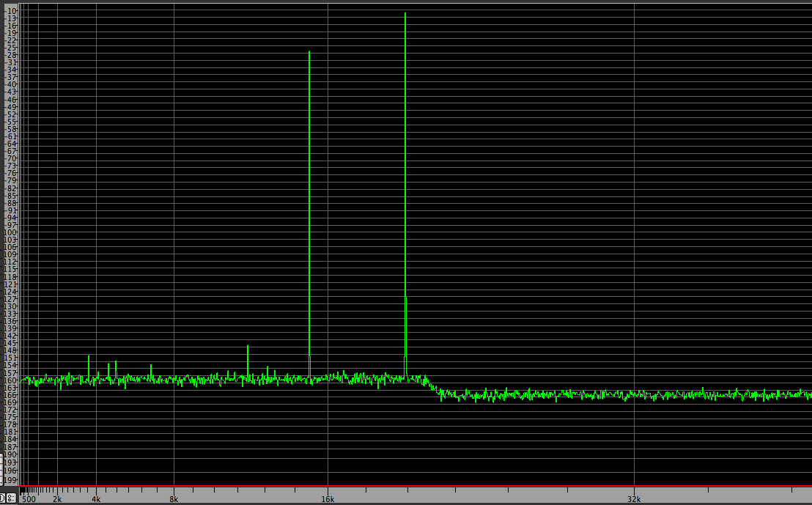The image size is (812, 505).
Task: Click the tallest spectrum peak reaching -10 dB
Action: 405,195
